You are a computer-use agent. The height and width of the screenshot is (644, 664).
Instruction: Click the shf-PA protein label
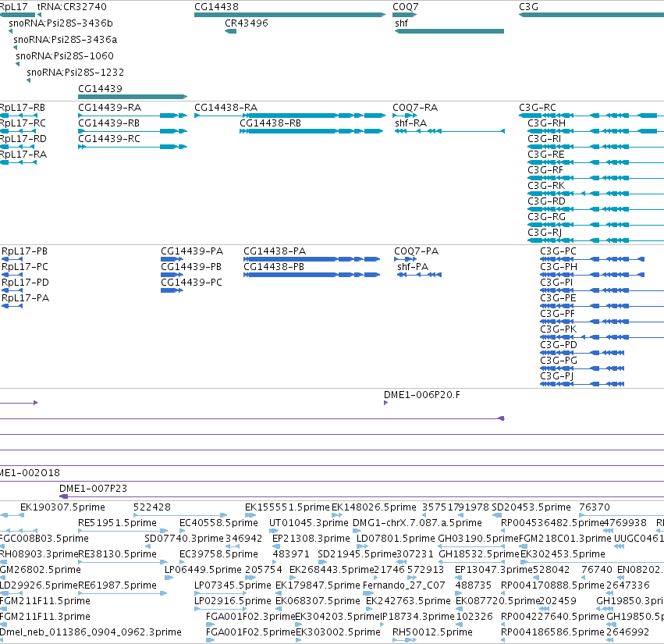click(413, 267)
